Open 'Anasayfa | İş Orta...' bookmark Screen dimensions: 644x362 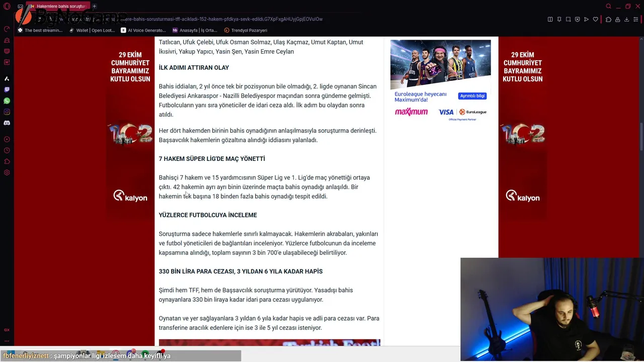point(195,30)
